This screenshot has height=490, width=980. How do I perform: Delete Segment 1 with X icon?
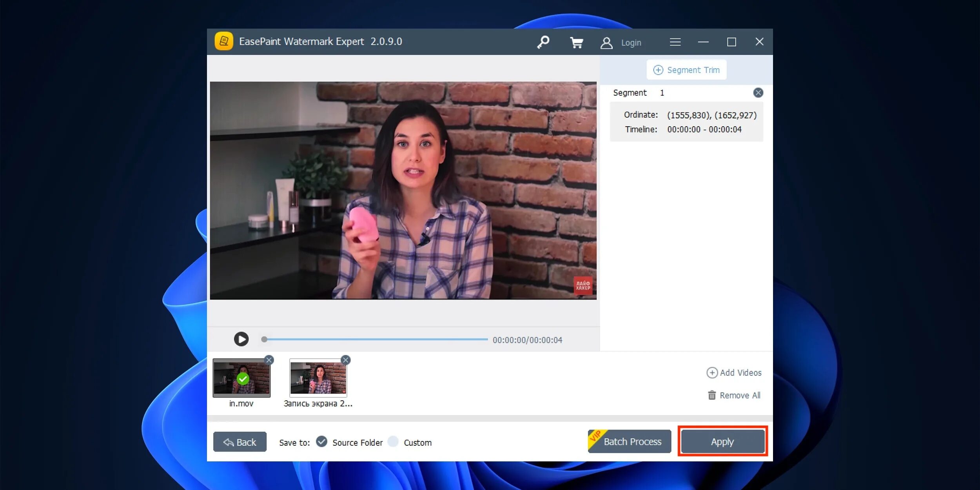pyautogui.click(x=758, y=93)
